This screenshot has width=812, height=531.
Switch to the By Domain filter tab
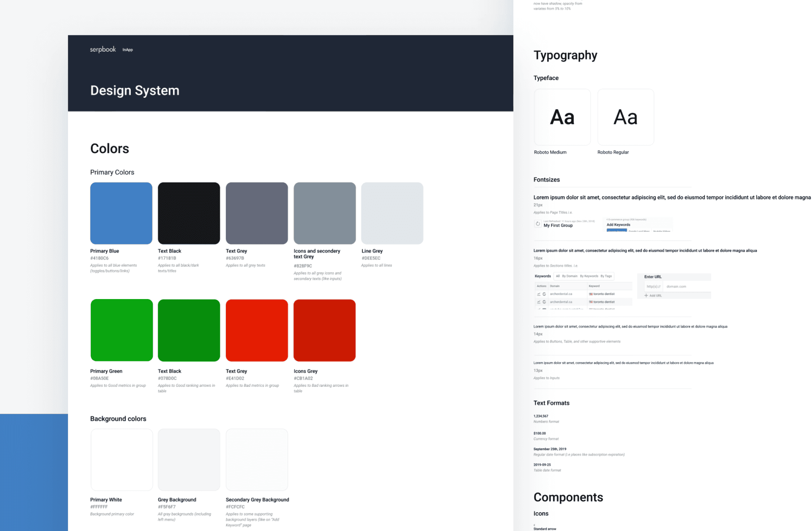570,276
